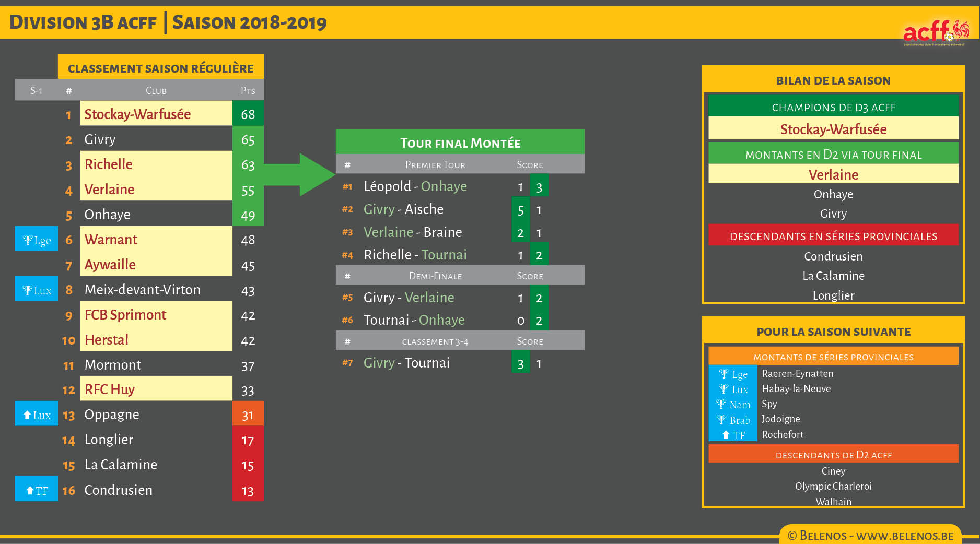This screenshot has height=544, width=980.
Task: Click the Léopold - Onhaye match row
Action: (x=415, y=186)
